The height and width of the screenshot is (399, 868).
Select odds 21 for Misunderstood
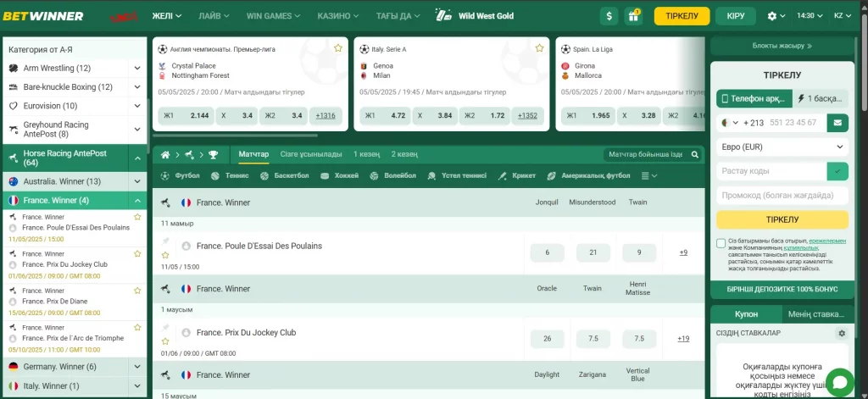(x=593, y=252)
